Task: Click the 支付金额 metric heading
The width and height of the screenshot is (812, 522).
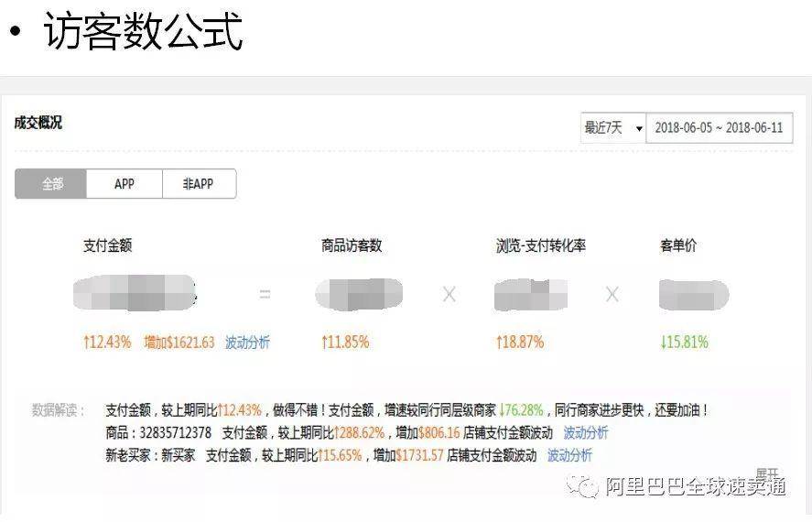Action: pyautogui.click(x=108, y=245)
